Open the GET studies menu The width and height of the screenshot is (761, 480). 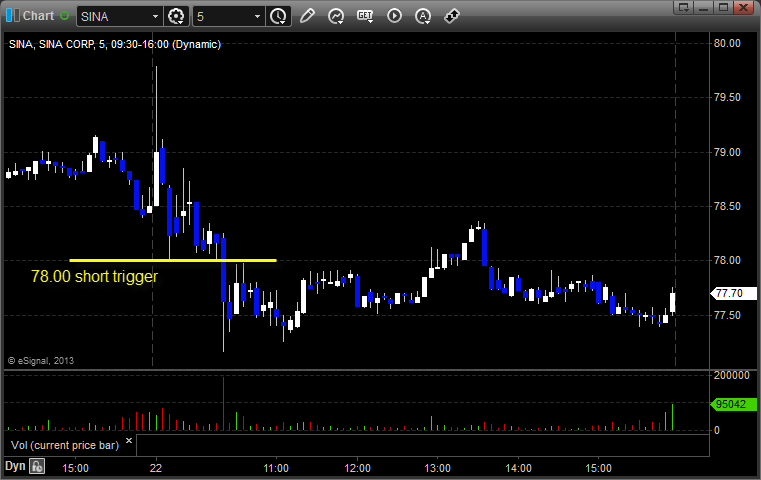tap(365, 16)
